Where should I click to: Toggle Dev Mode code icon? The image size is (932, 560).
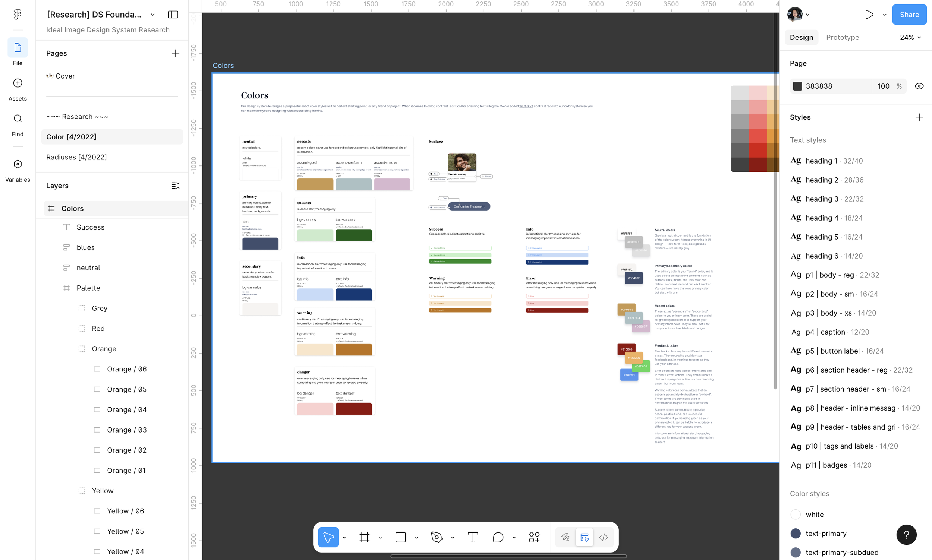[603, 537]
